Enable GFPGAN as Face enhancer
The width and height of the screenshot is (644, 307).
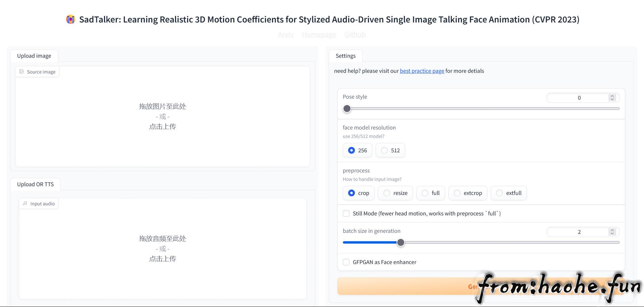(x=346, y=262)
